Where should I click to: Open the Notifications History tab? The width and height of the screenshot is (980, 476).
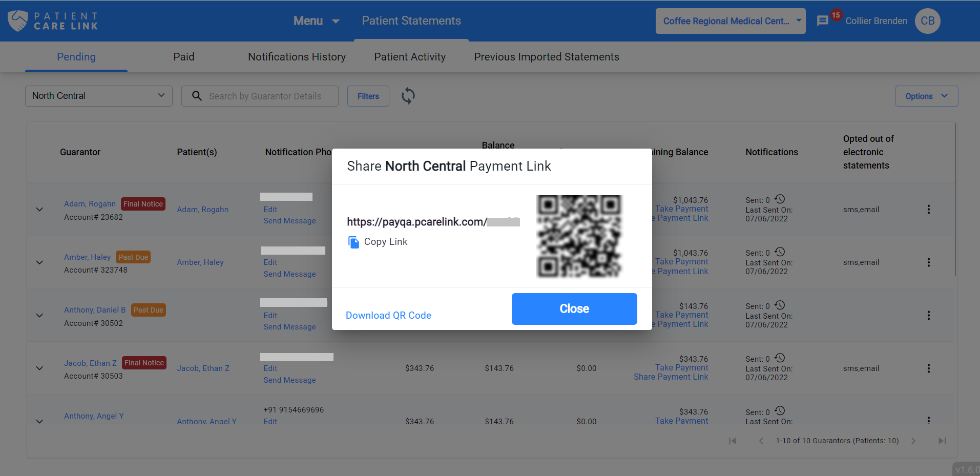(297, 57)
